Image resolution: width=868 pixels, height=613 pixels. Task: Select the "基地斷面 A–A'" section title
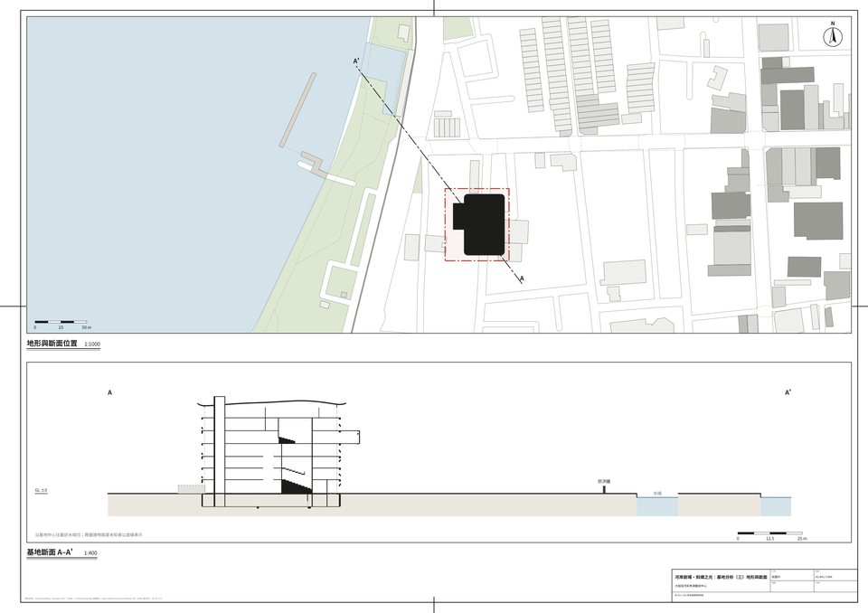point(50,552)
